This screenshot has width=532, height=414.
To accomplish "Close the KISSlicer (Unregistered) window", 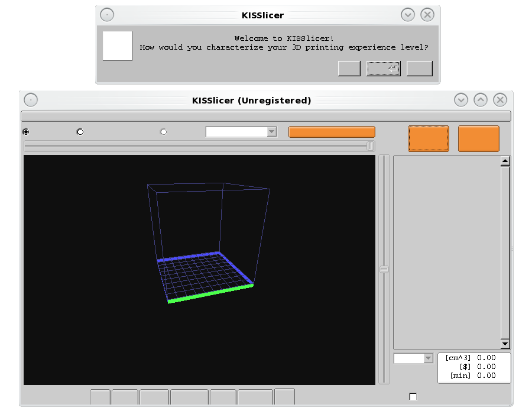I will click(x=500, y=100).
